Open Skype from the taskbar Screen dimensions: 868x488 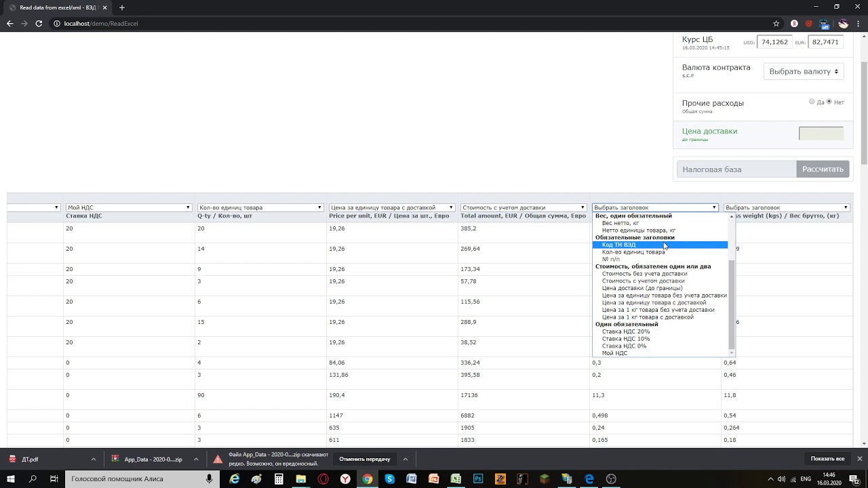tap(389, 479)
